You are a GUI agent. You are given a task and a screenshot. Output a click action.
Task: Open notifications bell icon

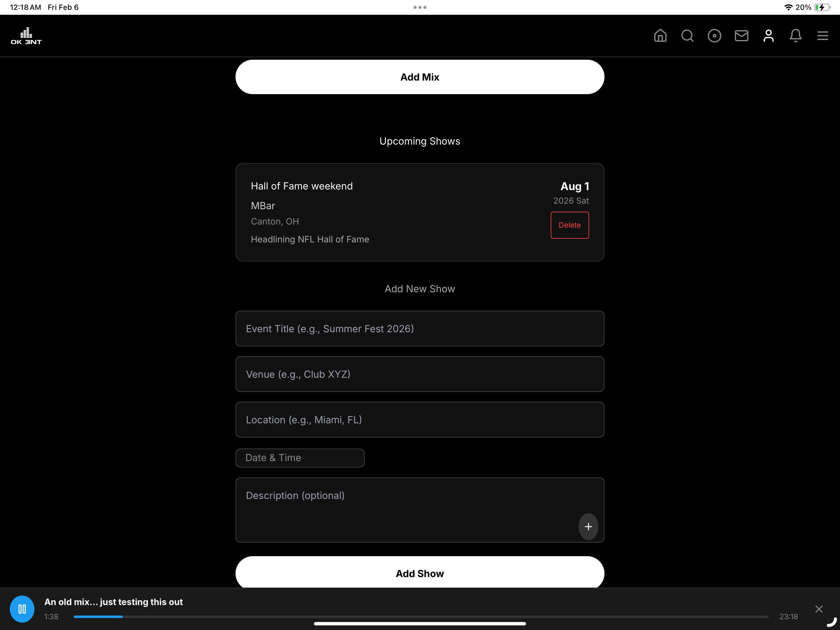pos(795,36)
